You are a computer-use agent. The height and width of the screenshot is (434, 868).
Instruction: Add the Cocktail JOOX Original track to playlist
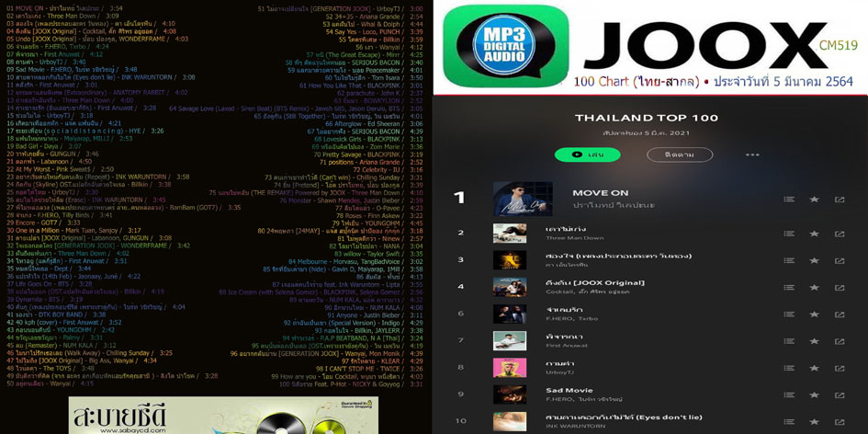tap(789, 287)
